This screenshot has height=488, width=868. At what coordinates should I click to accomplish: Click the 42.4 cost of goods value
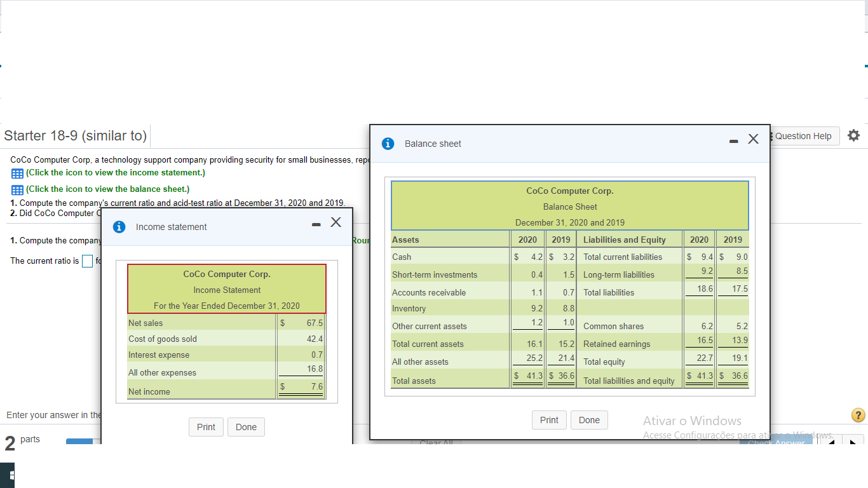click(x=315, y=339)
